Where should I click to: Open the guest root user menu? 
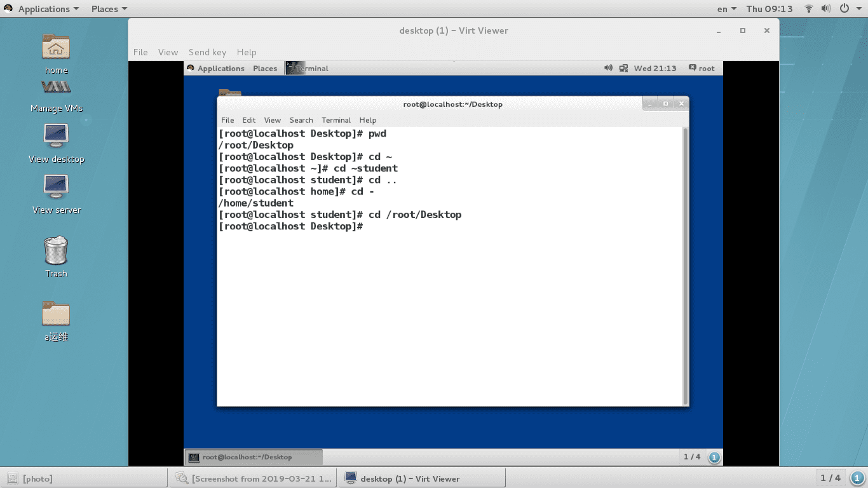tap(702, 68)
